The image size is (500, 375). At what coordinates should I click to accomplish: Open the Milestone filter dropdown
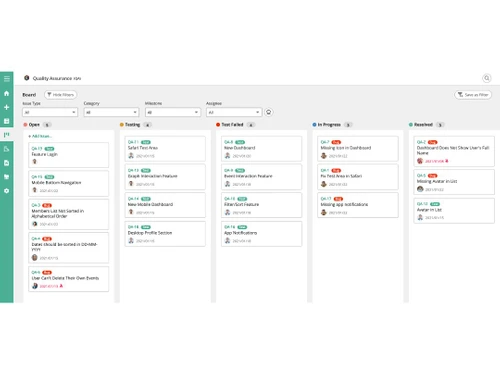[x=173, y=112]
